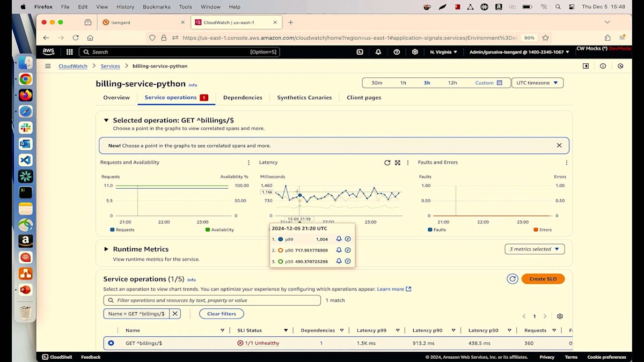Switch to the Isengard browser tab

pos(143,23)
